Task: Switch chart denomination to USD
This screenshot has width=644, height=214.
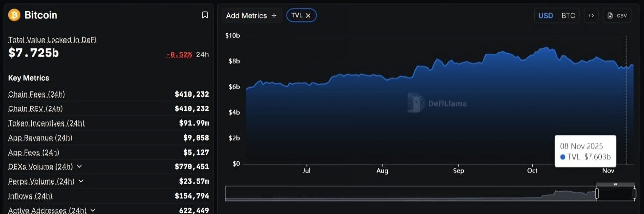Action: pos(545,16)
